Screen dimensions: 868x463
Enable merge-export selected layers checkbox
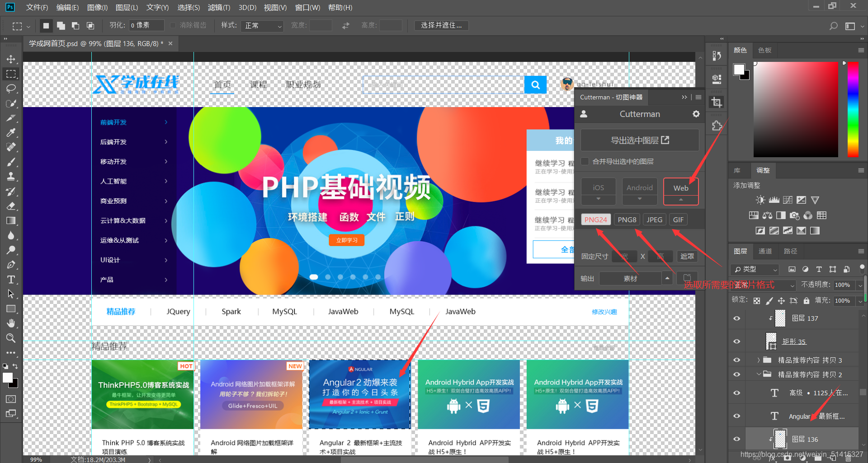pos(585,161)
